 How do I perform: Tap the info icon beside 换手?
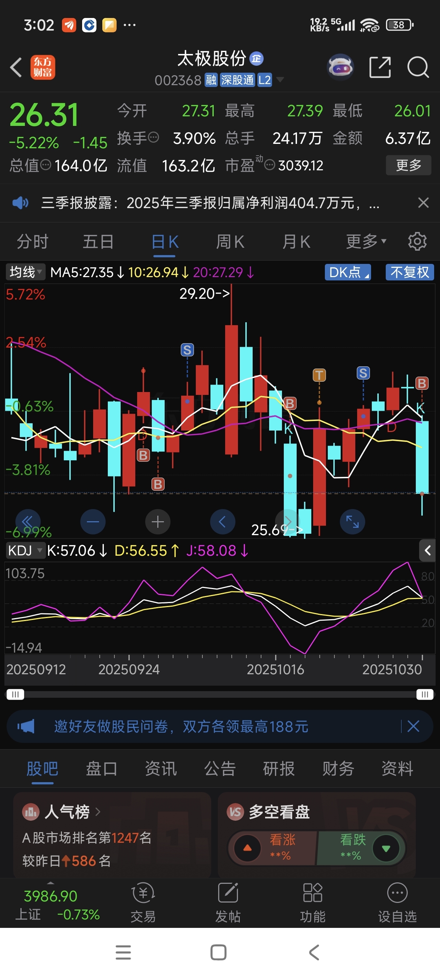tap(153, 137)
